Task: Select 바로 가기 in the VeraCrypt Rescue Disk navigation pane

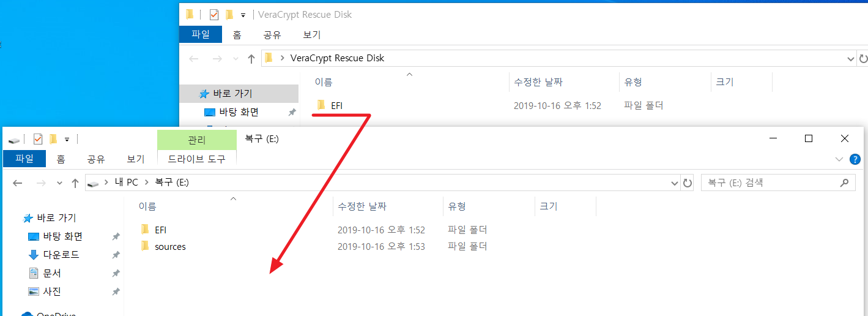Action: click(x=232, y=94)
